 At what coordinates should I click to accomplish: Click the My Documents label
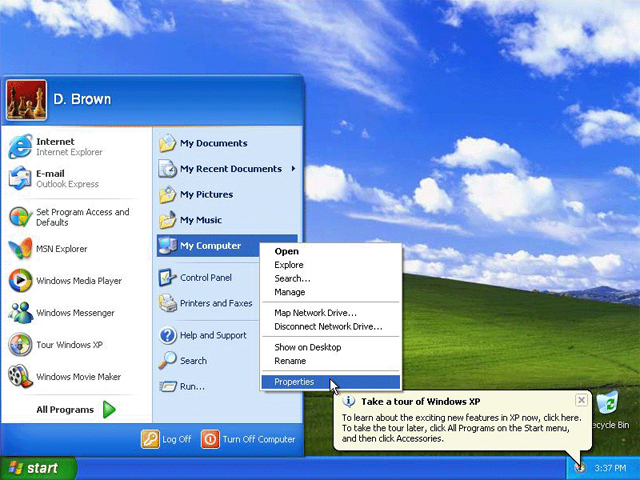(x=214, y=143)
